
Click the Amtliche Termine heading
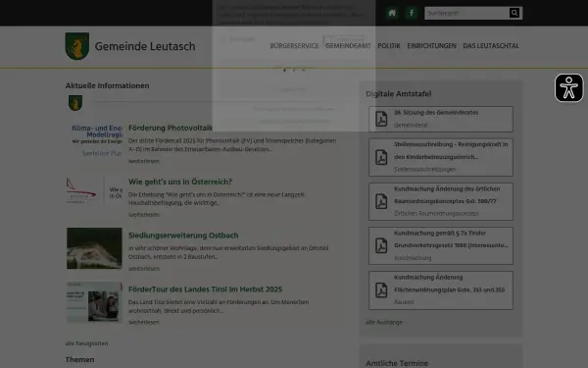397,363
